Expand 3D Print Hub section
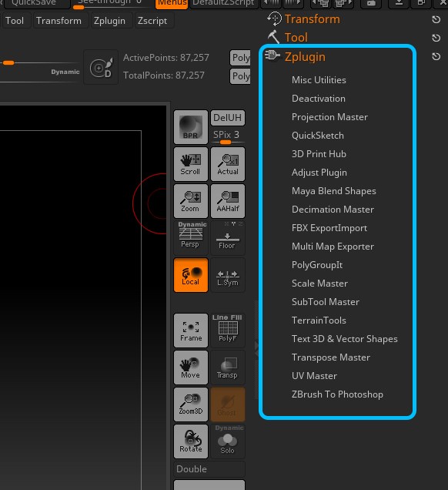Screen dimensions: 448x490 [319, 154]
